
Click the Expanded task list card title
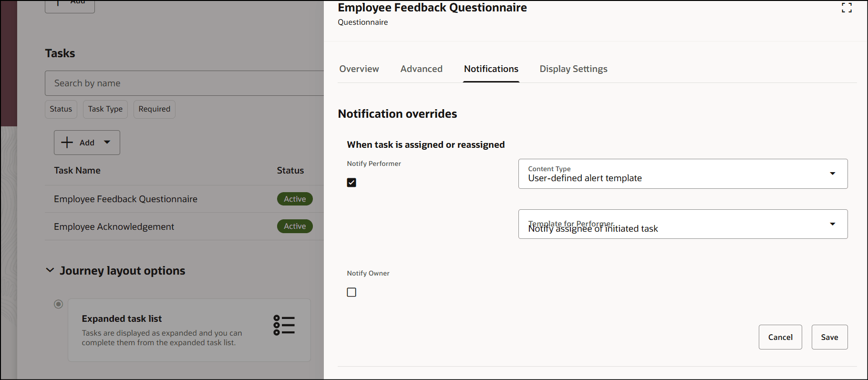click(x=122, y=319)
